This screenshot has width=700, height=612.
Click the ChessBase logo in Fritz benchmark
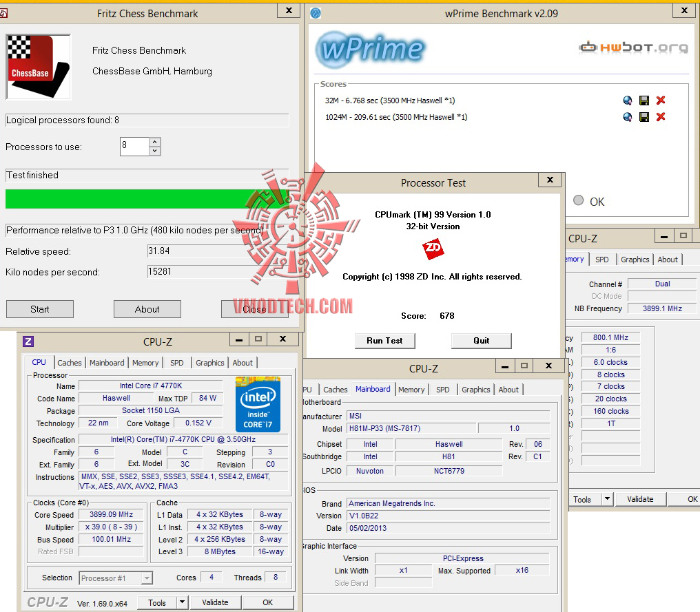39,67
